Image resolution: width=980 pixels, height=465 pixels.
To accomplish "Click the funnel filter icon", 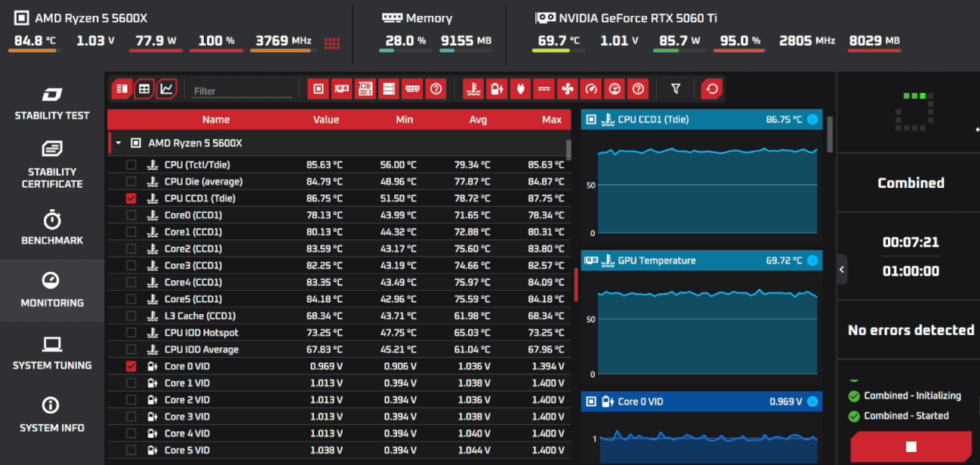I will point(676,89).
